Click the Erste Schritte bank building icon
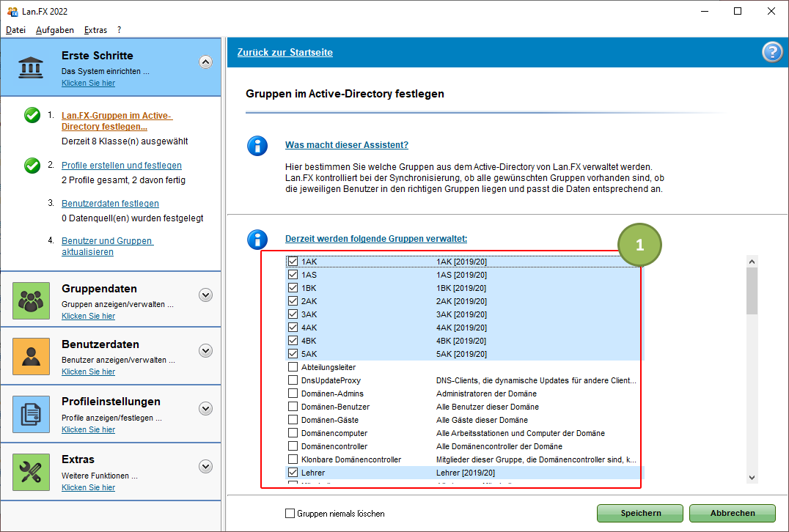789x532 pixels. (31, 67)
